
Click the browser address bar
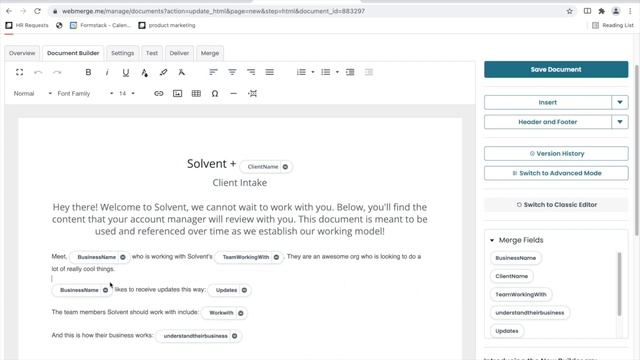(306, 11)
